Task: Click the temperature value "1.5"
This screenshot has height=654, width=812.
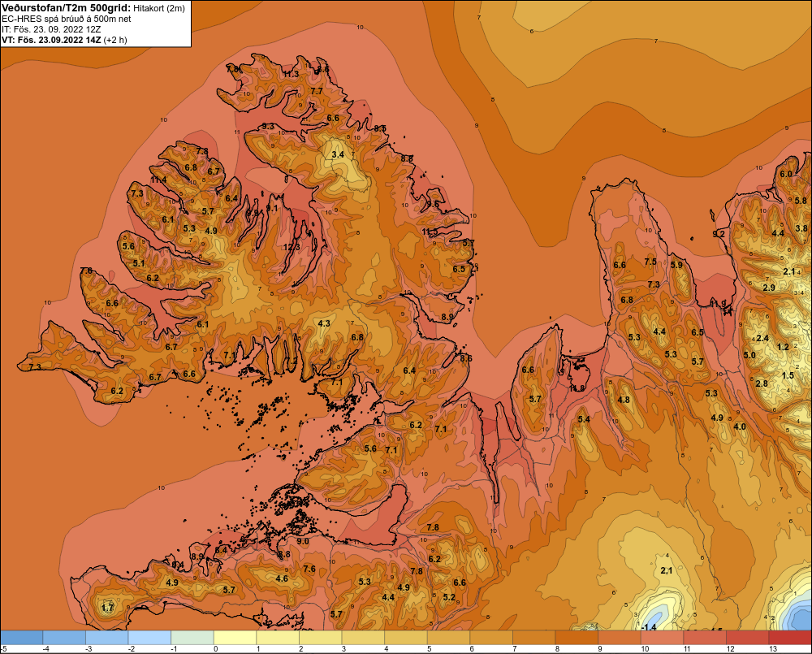Action: pyautogui.click(x=788, y=375)
